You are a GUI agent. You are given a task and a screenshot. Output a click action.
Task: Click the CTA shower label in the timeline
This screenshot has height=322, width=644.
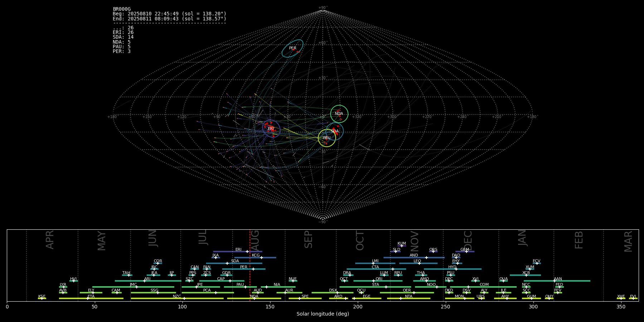375,267
